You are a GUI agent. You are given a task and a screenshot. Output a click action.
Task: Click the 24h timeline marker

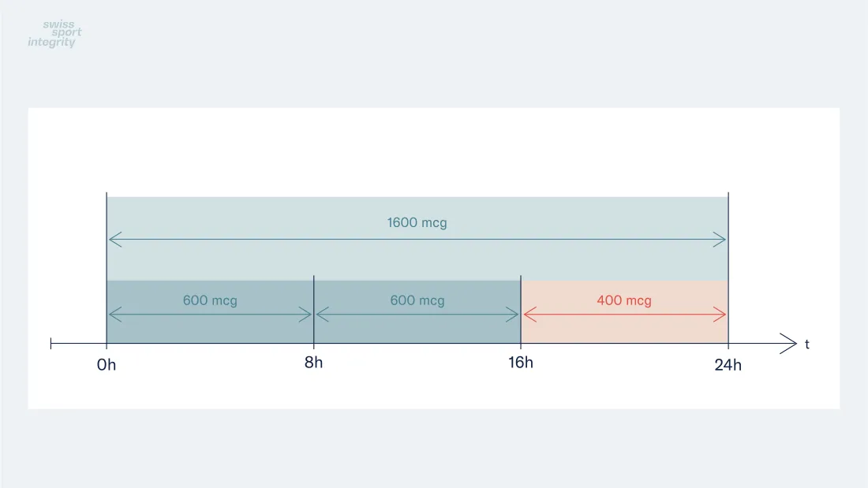click(x=728, y=365)
